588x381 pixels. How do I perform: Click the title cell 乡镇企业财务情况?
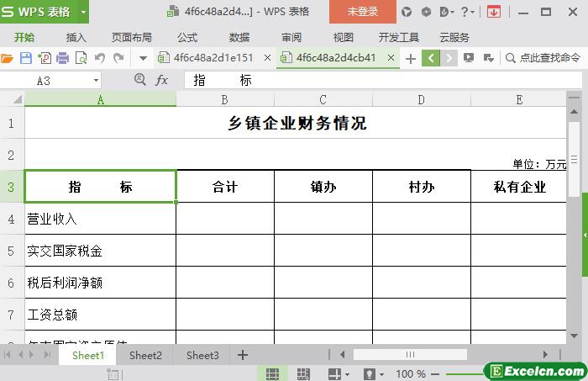[296, 123]
